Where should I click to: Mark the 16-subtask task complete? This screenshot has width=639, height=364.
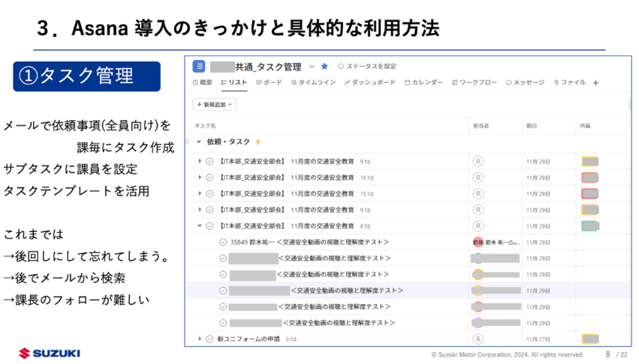(209, 178)
